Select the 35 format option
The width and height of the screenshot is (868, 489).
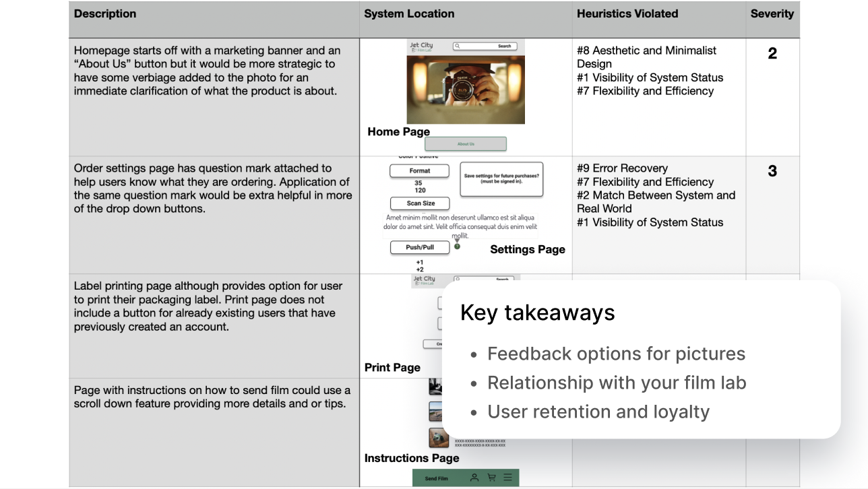tap(418, 183)
